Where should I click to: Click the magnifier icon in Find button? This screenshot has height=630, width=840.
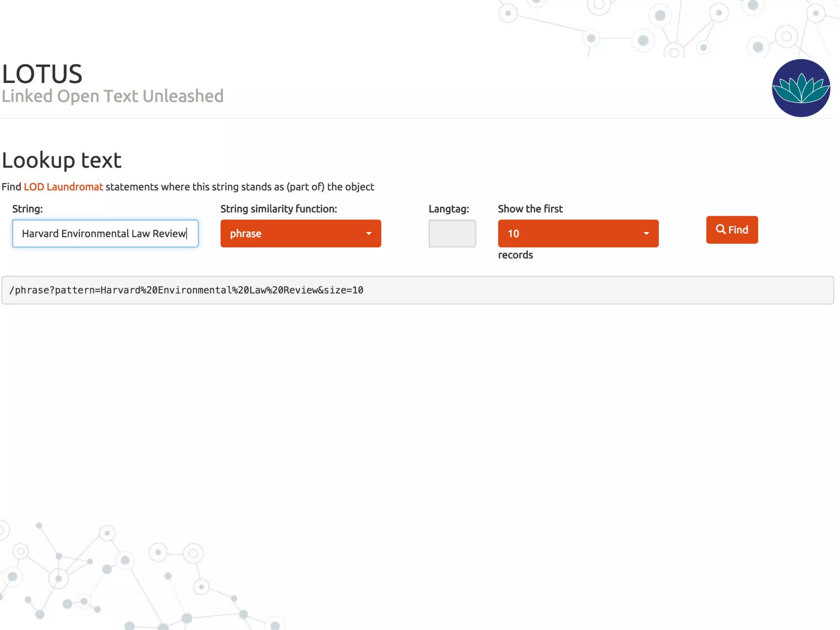(x=720, y=229)
